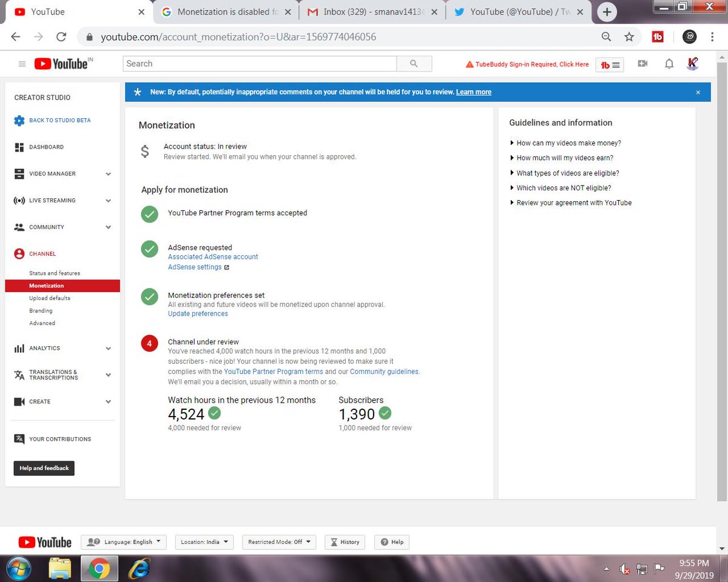This screenshot has width=728, height=582.
Task: Open the Location: India dropdown
Action: click(204, 542)
